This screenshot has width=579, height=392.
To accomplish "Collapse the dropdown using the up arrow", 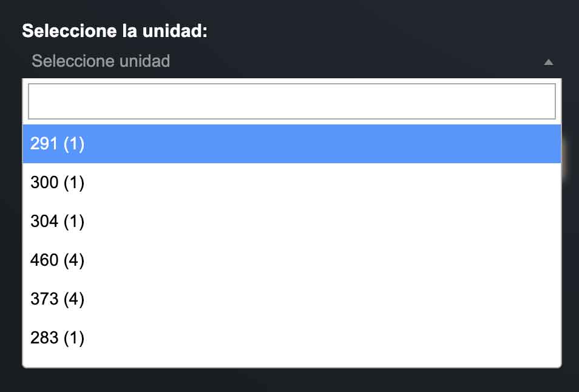I will [x=549, y=62].
